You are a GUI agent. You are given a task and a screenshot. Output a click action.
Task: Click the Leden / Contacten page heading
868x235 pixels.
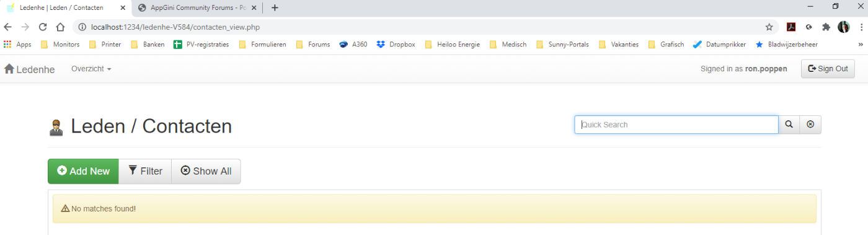[x=151, y=126]
